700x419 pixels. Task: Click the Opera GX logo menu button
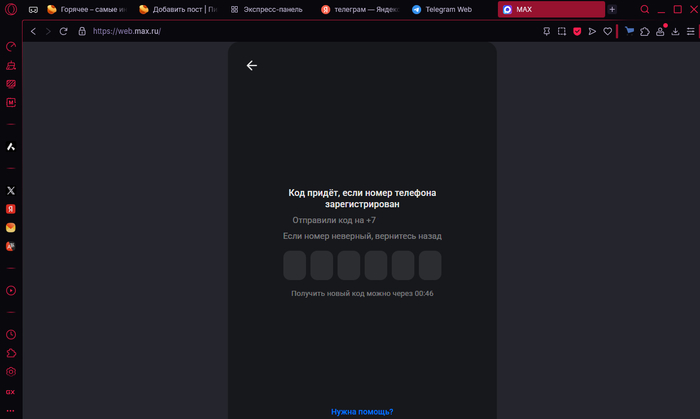tap(11, 9)
